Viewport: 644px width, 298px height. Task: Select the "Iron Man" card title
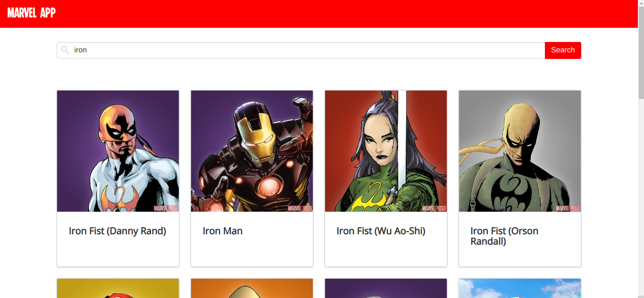pyautogui.click(x=223, y=231)
